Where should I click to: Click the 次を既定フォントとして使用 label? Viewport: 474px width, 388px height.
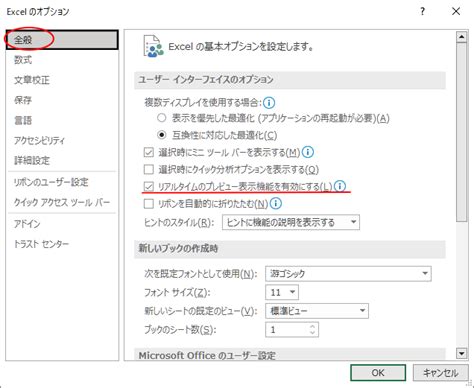click(x=201, y=274)
